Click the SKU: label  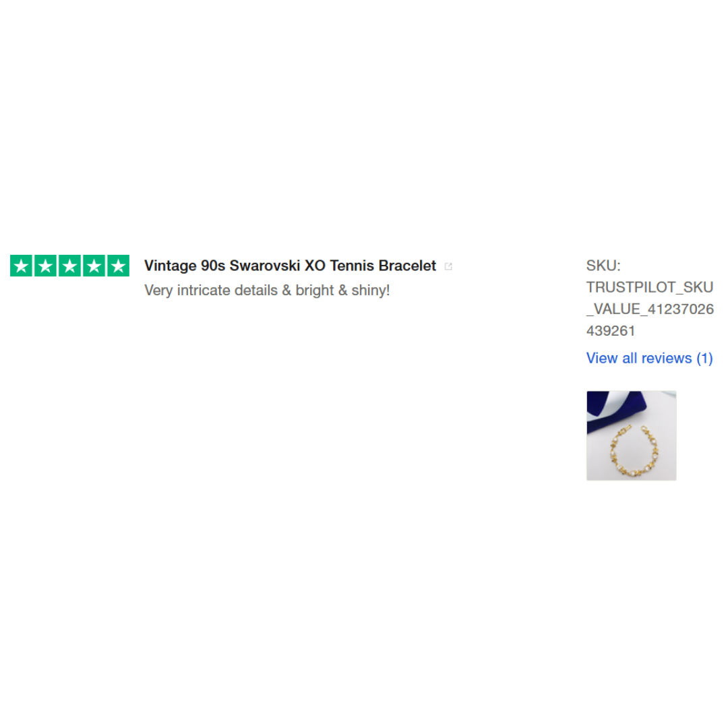[603, 266]
